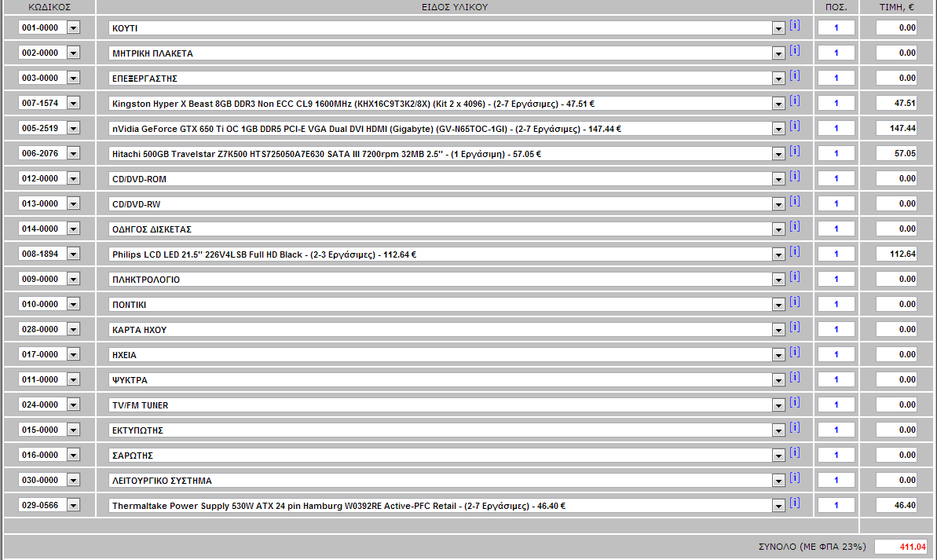
Task: Open info link for nVidia GeForce GTX 650 row
Action: (795, 126)
